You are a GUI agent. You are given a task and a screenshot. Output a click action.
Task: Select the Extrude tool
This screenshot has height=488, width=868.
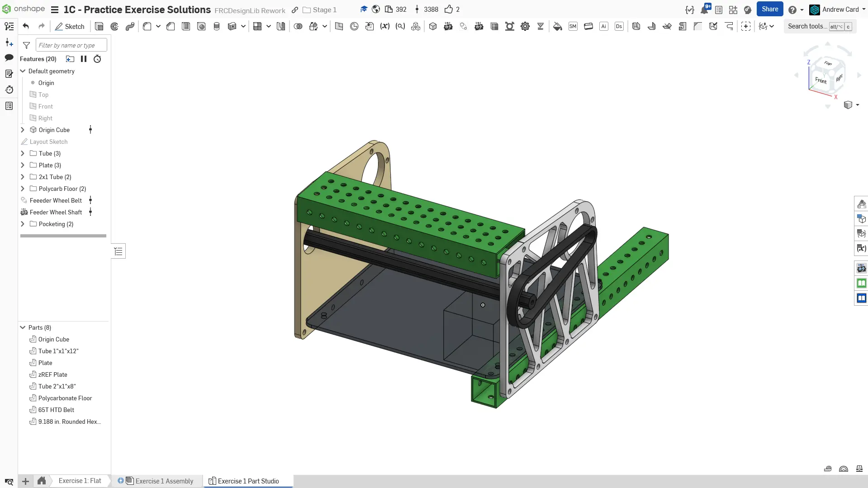99,26
